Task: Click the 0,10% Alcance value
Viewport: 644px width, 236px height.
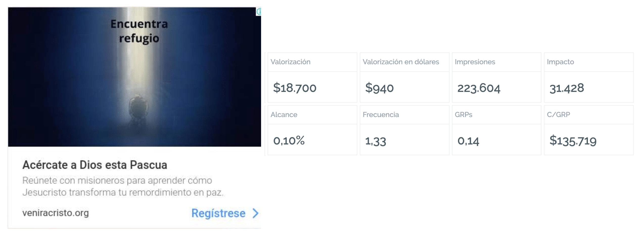Action: (x=289, y=141)
